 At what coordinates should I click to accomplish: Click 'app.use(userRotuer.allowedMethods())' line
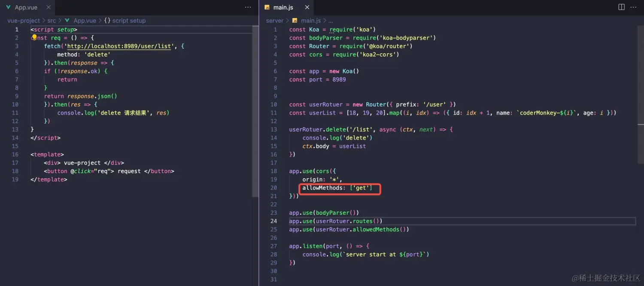coord(349,229)
